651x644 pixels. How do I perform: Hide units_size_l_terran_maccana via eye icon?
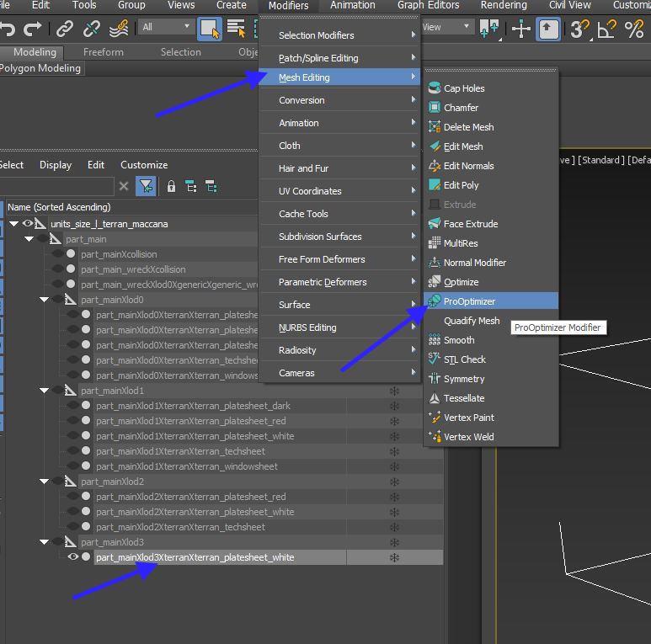tap(28, 224)
